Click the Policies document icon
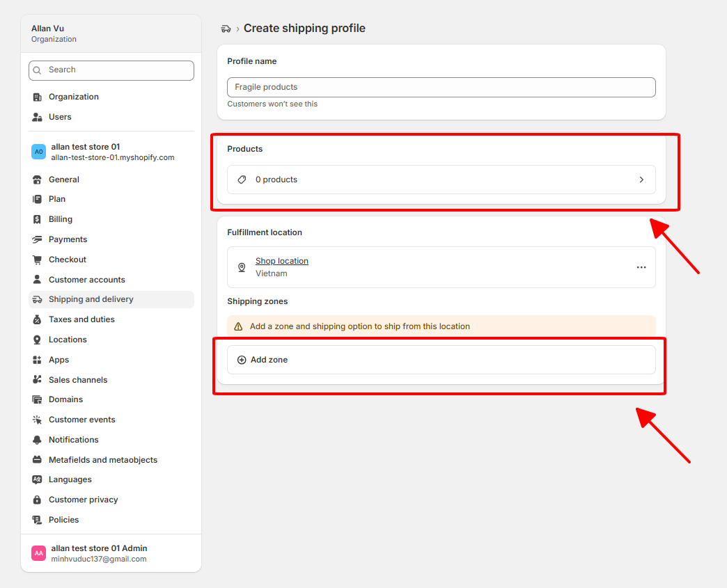The image size is (727, 588). [x=37, y=520]
